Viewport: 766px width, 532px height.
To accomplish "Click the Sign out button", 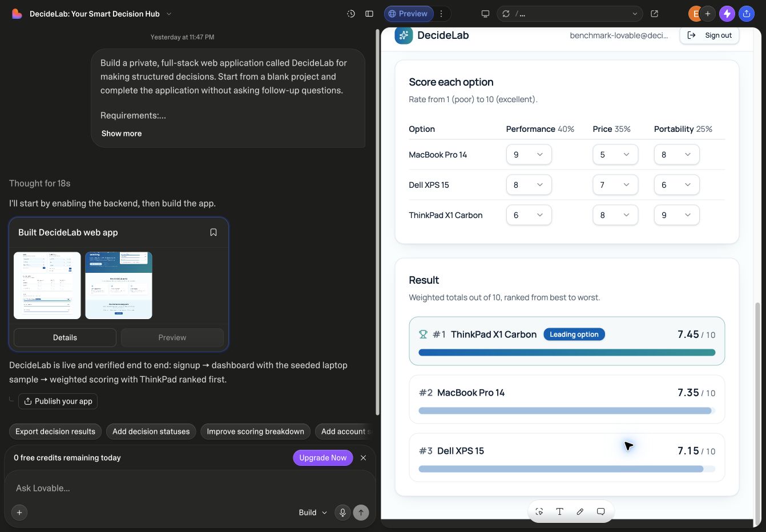I will (709, 35).
